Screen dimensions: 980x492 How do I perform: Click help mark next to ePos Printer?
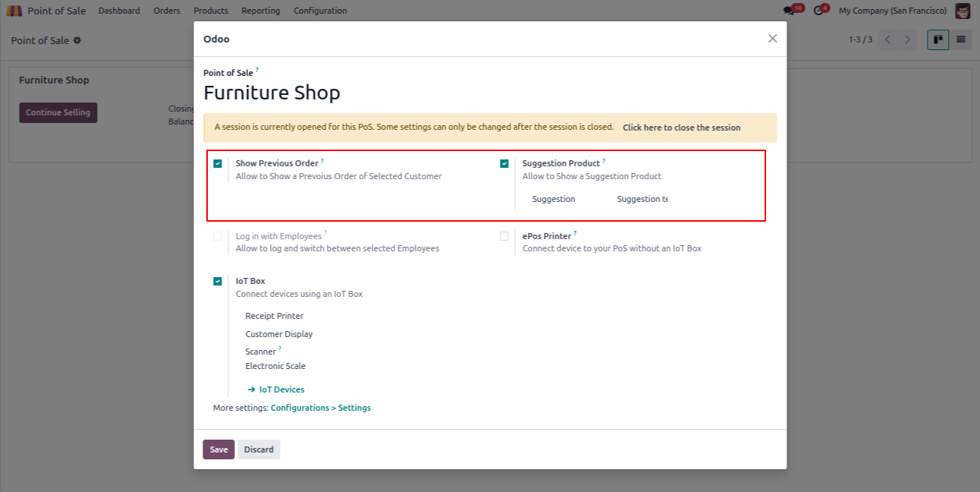click(575, 234)
